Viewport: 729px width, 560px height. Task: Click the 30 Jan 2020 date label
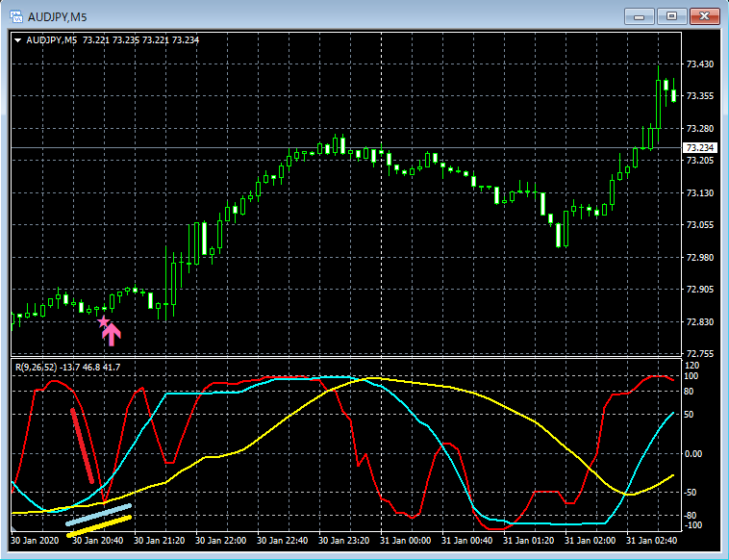point(36,541)
